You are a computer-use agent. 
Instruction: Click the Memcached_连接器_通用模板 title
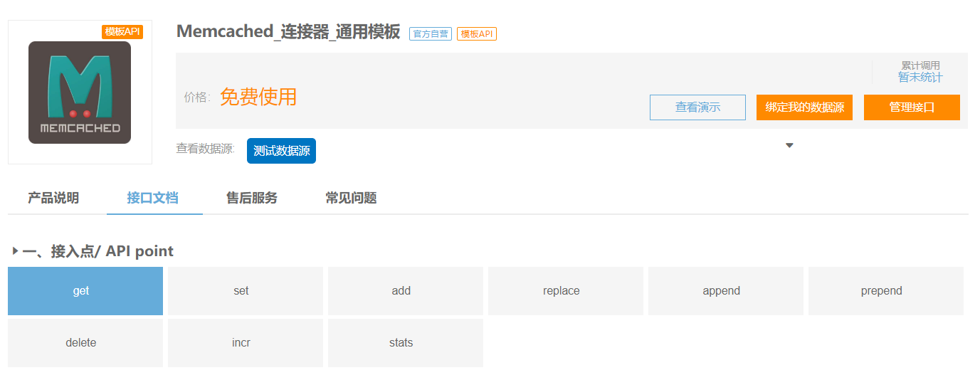point(288,32)
